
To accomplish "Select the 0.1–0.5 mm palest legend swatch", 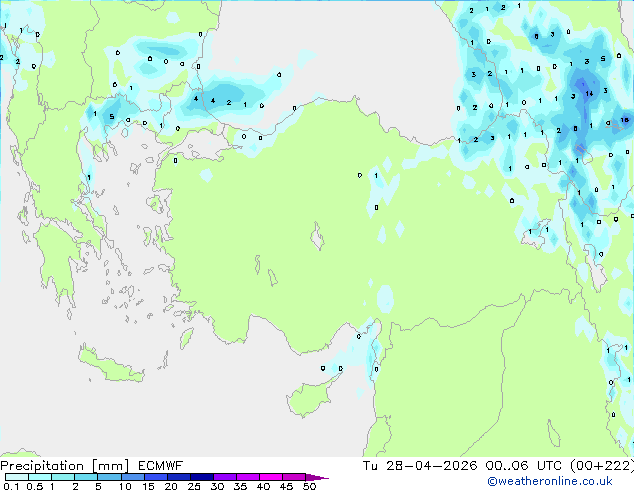I will (17, 477).
